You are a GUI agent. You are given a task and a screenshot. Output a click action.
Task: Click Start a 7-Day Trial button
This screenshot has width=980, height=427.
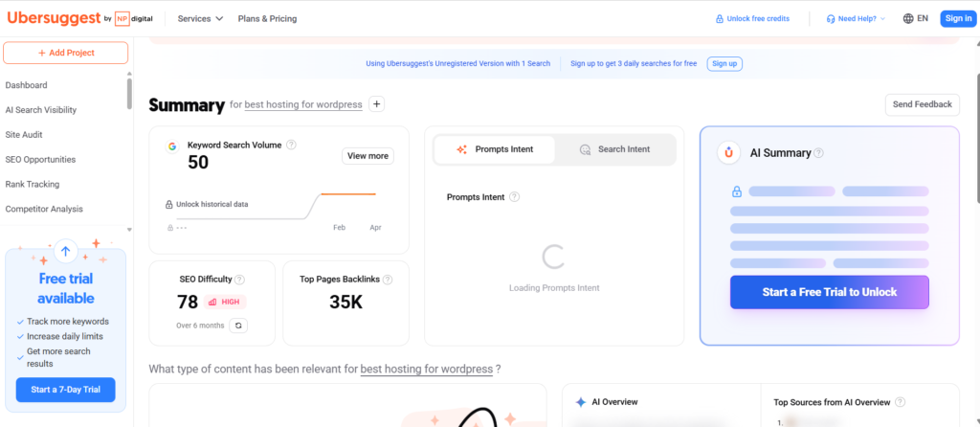[66, 390]
